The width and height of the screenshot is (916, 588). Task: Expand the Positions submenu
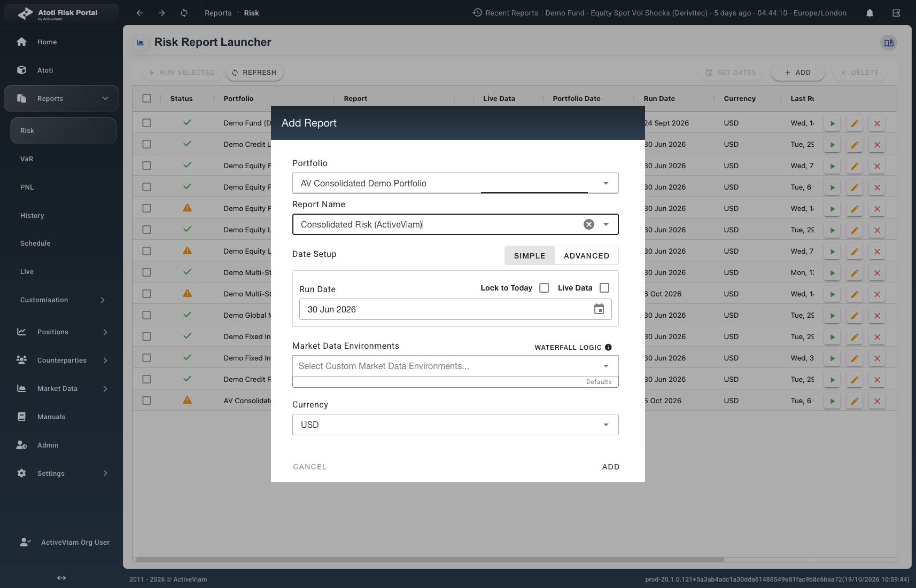coord(105,332)
